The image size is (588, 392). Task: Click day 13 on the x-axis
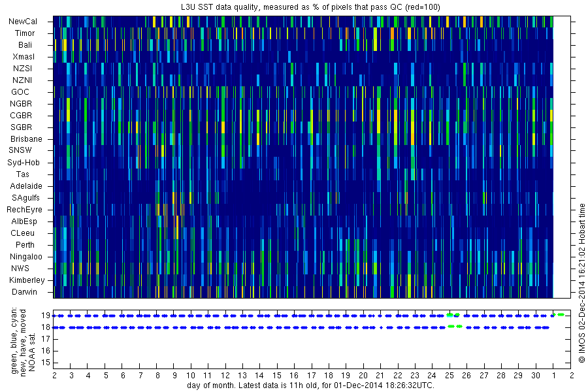242,376
